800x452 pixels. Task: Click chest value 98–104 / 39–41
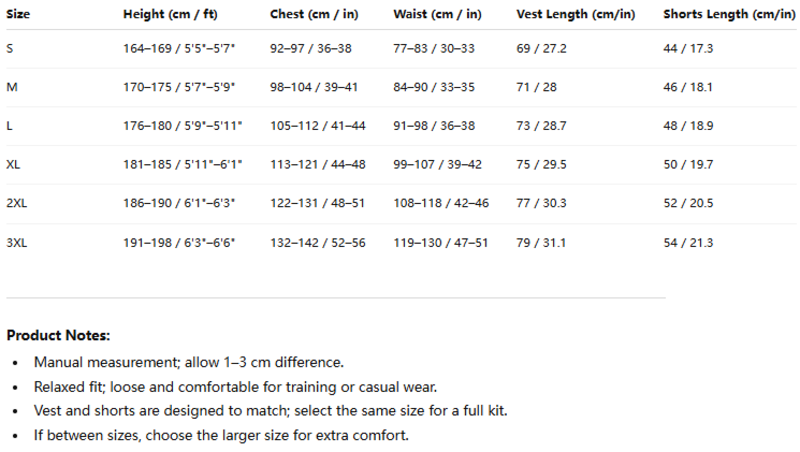pos(314,87)
